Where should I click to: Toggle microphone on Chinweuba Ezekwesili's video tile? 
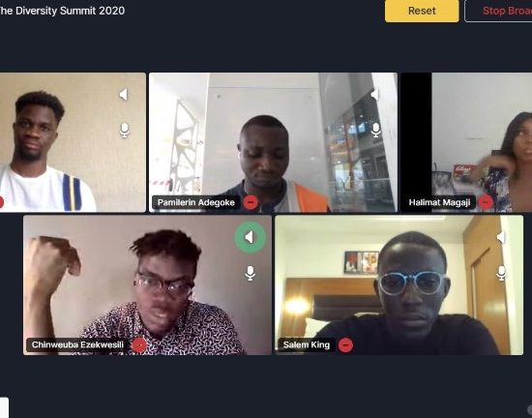tap(251, 273)
